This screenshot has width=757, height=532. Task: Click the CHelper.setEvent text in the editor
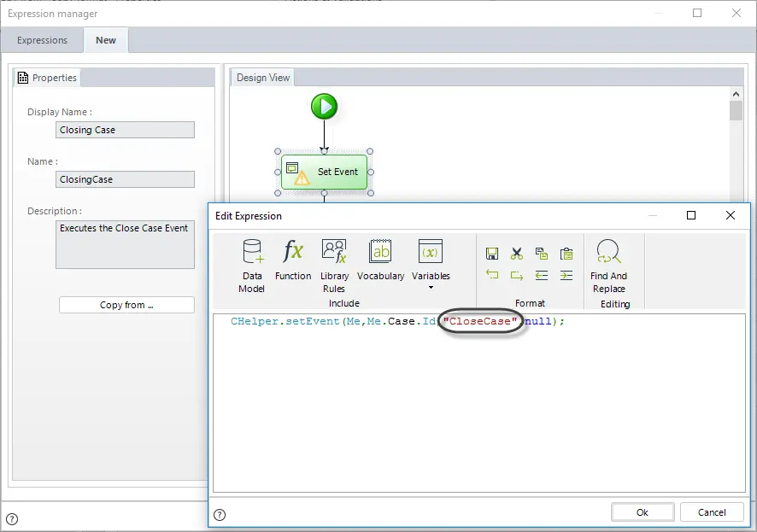click(285, 321)
